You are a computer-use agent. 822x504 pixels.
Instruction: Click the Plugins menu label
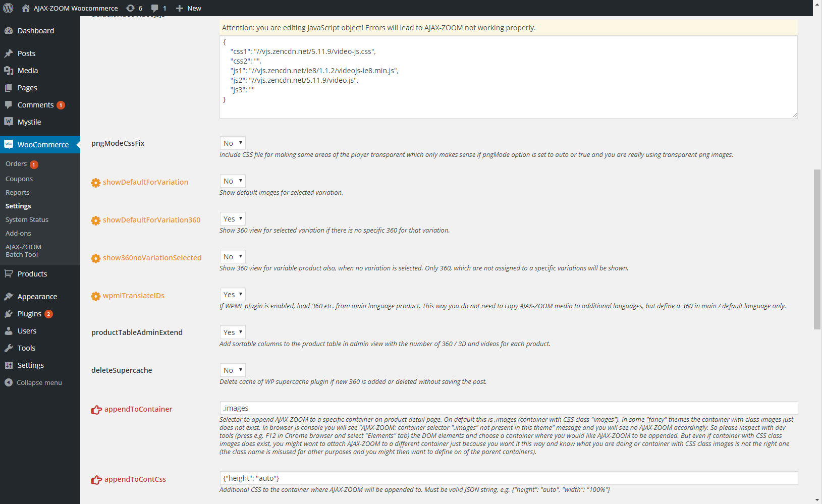click(x=30, y=314)
